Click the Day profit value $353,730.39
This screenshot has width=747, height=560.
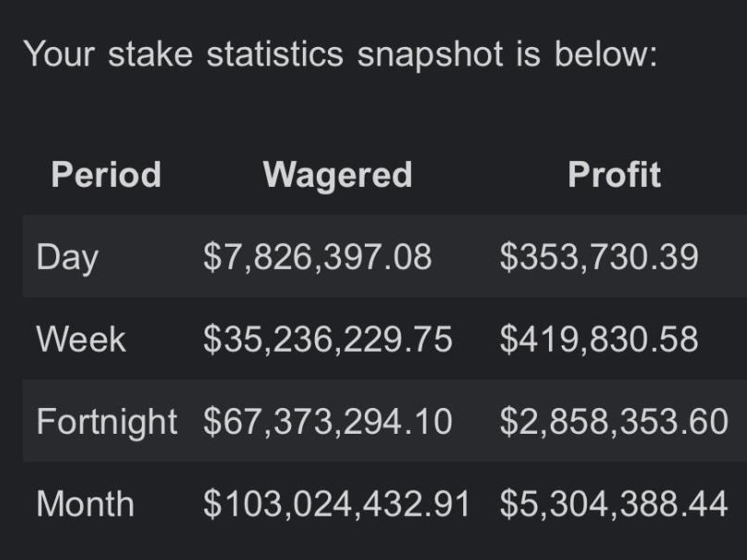pos(600,258)
